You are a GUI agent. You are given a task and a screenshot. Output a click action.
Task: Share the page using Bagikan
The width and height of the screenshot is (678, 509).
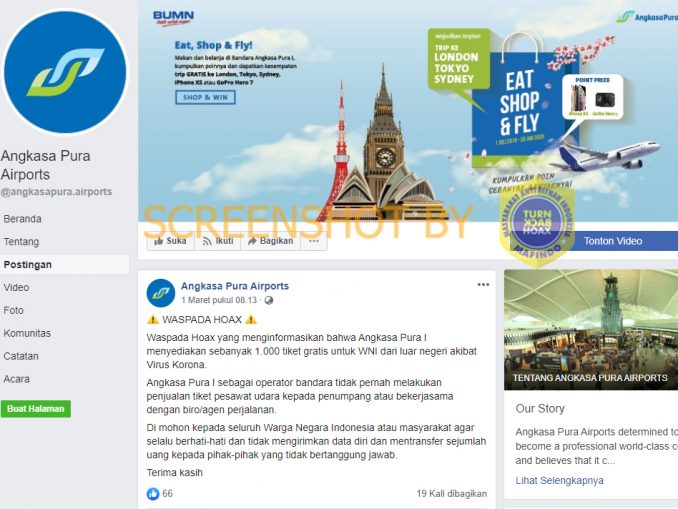coord(270,241)
